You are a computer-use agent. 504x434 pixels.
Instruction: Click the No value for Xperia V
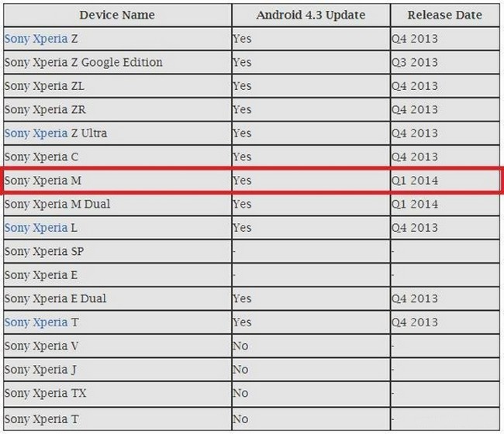click(x=241, y=346)
